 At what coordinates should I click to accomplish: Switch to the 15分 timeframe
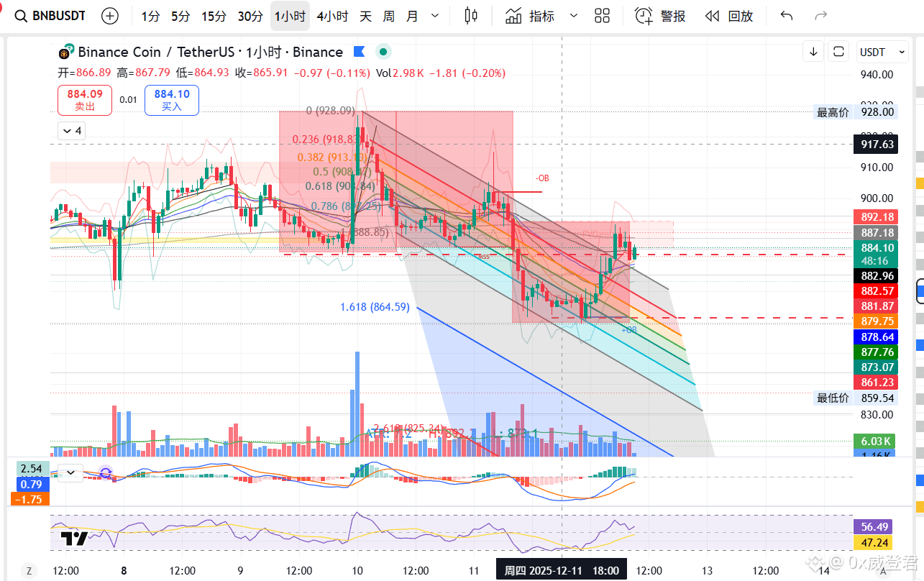click(214, 16)
